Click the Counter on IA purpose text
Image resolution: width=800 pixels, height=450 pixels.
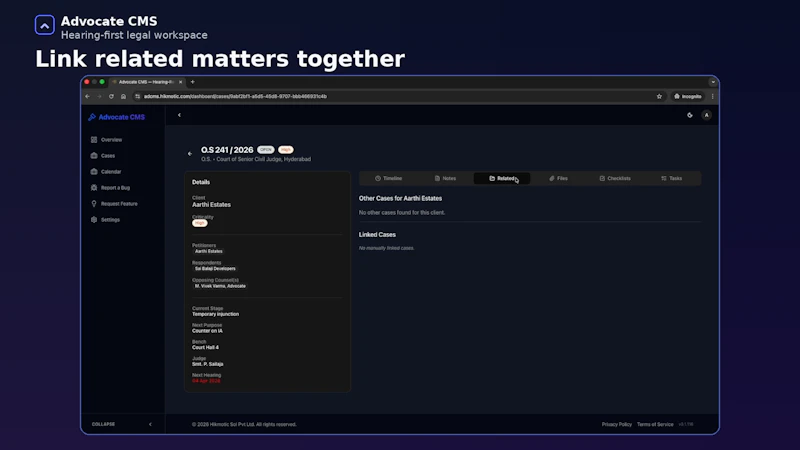point(207,331)
